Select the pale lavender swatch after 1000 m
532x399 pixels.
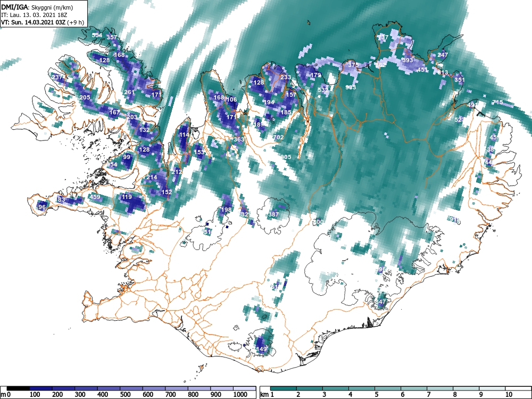click(x=244, y=388)
